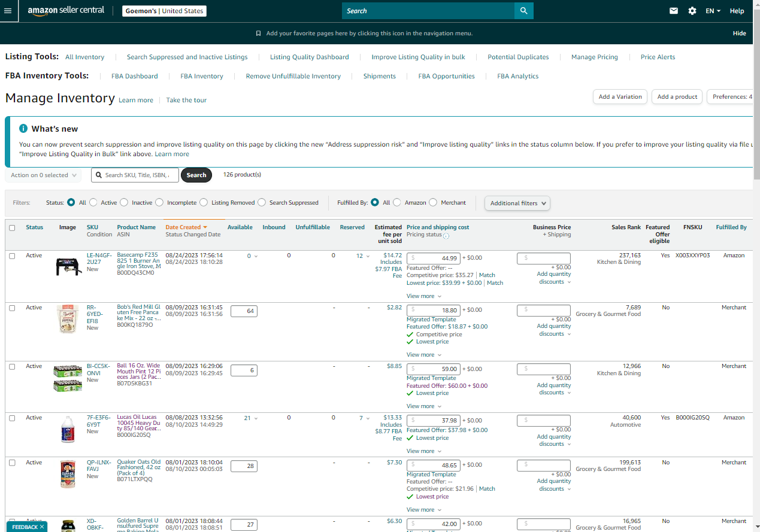Edit available quantity 64 field
Screen dimensions: 760x532
click(244, 311)
